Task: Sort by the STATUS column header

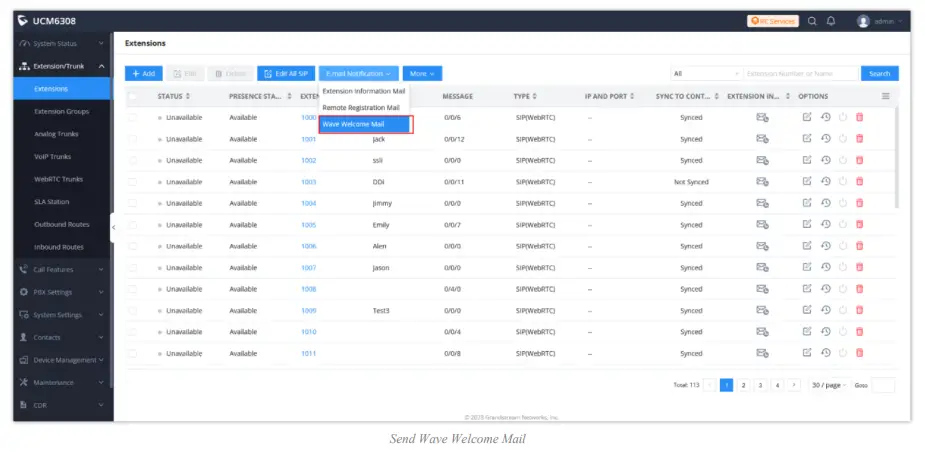Action: pos(173,96)
